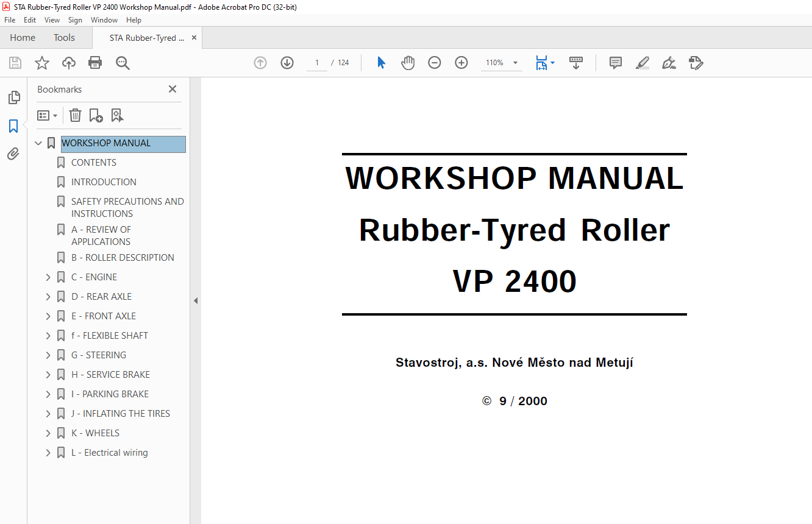812x524 pixels.
Task: Expand the I - PARKING BRAKE bookmark
Action: pyautogui.click(x=48, y=394)
